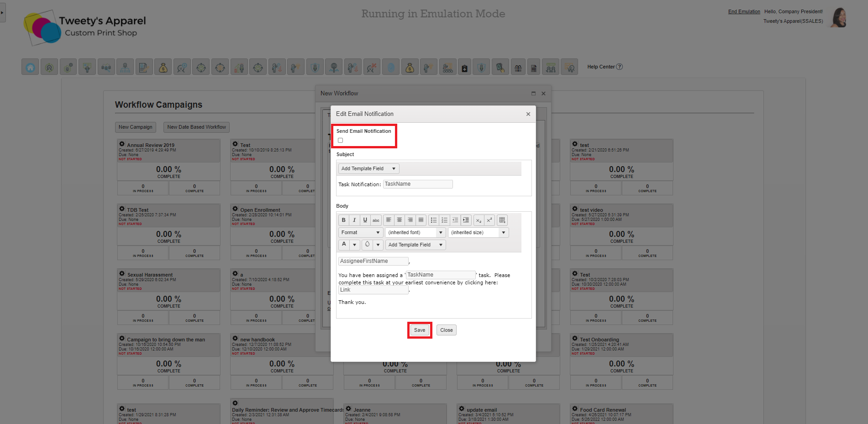Align body text left
Image resolution: width=868 pixels, height=424 pixels.
[389, 220]
